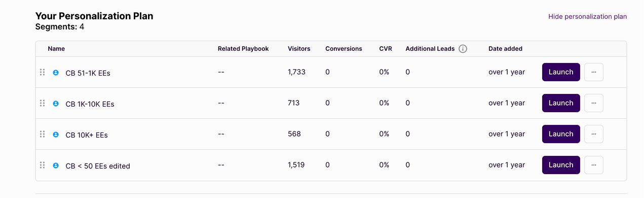
Task: Open the more options menu for CB 1K-10K EEs
Action: tap(594, 103)
